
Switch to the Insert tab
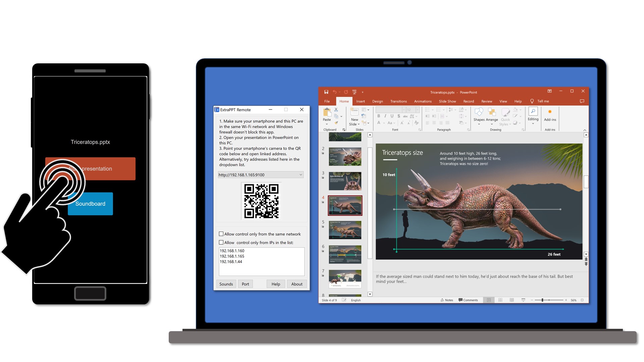pos(361,101)
